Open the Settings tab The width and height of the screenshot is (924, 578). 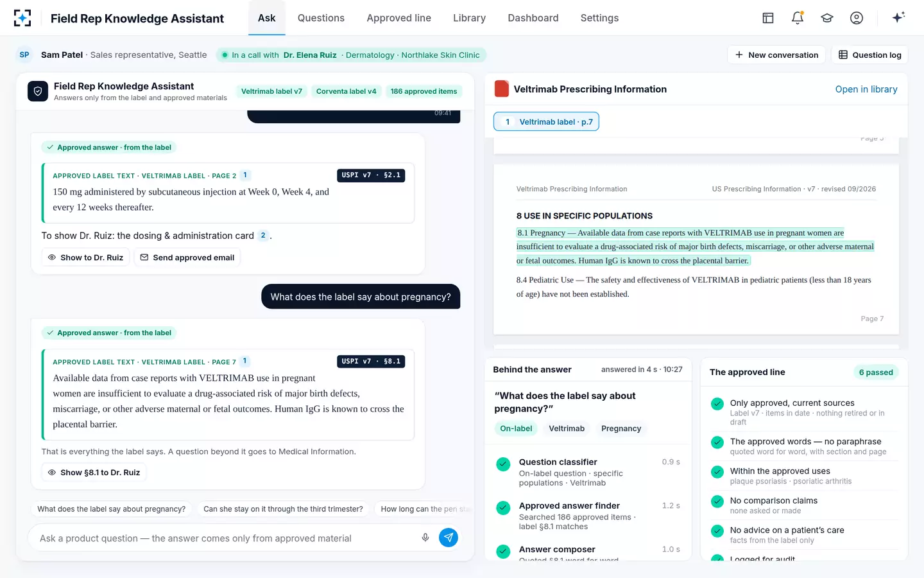point(600,18)
